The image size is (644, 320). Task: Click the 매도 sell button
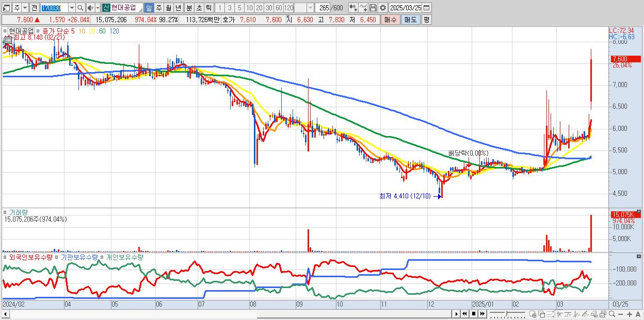click(x=410, y=20)
